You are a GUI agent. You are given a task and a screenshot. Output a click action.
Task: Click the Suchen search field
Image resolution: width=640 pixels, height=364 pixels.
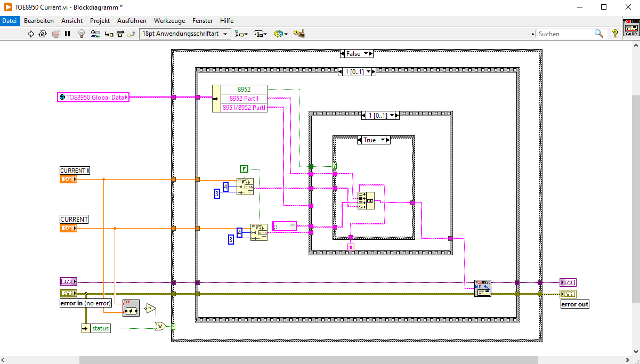point(565,34)
